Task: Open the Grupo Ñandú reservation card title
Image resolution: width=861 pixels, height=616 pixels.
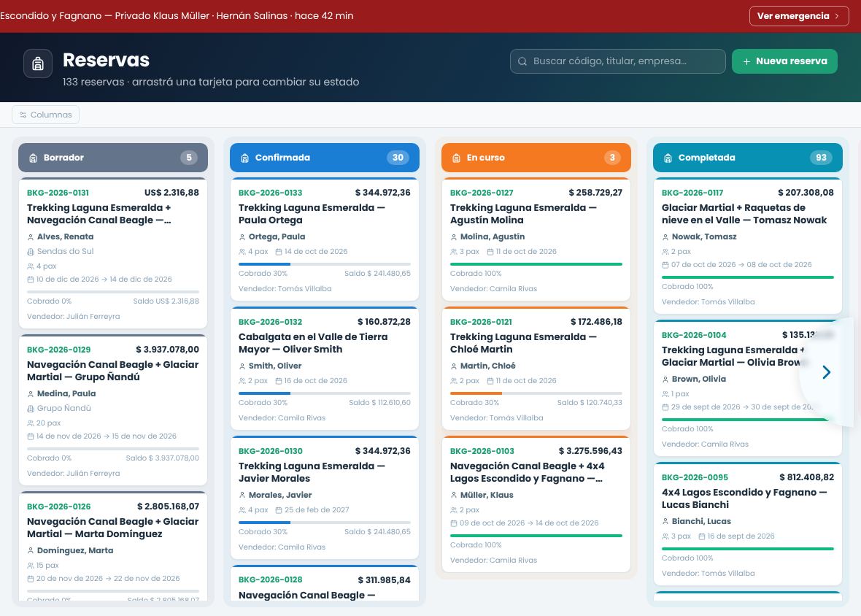Action: [112, 371]
